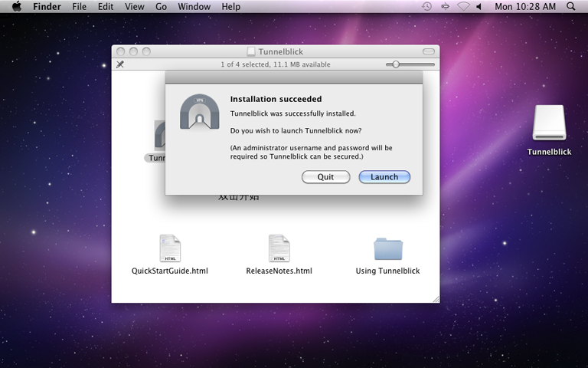The width and height of the screenshot is (588, 368).
Task: Click the QuickStartGuide.html filename label
Action: [x=170, y=271]
